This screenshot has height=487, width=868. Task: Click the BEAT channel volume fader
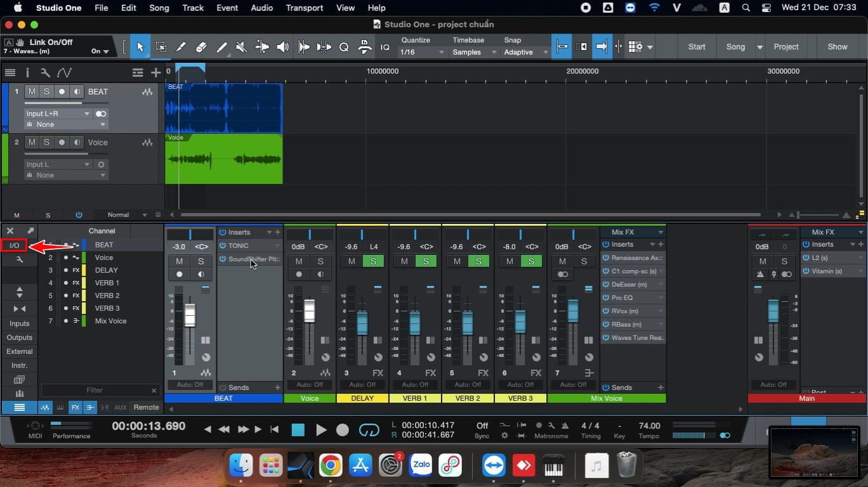tap(190, 315)
